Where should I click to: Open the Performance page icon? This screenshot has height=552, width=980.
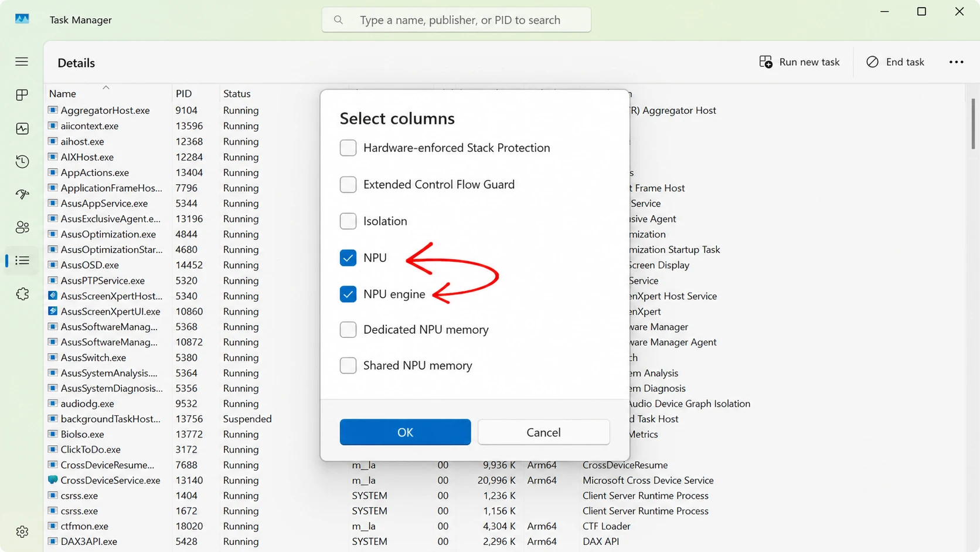(x=22, y=128)
